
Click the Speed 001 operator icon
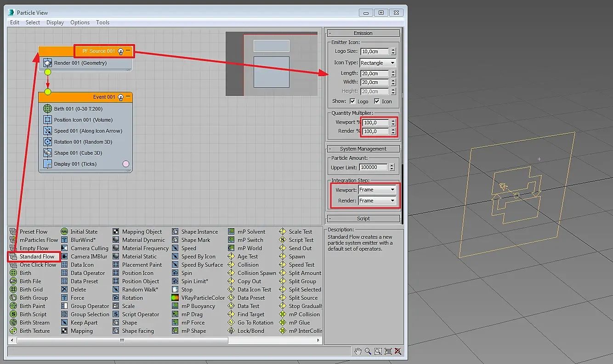tap(47, 131)
